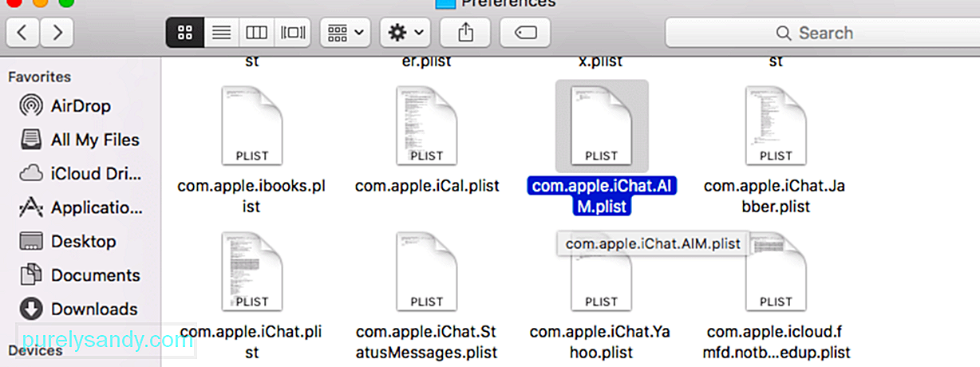Select the com.apple.iCal.plist file icon

pos(427,126)
